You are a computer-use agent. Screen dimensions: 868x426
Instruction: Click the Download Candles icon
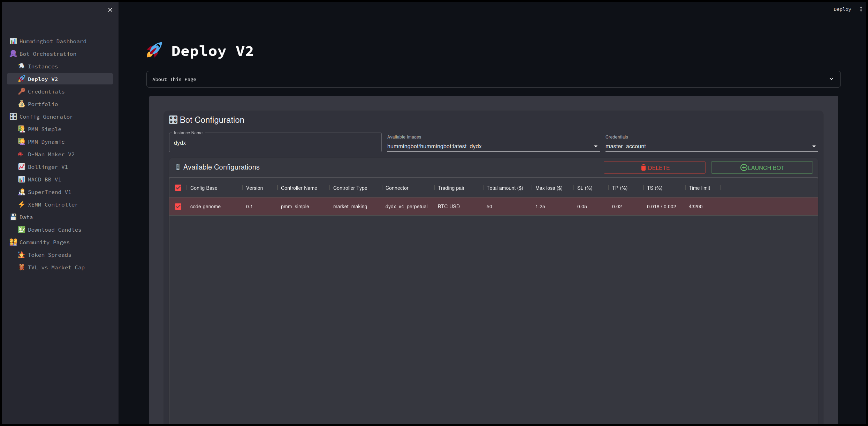[22, 230]
